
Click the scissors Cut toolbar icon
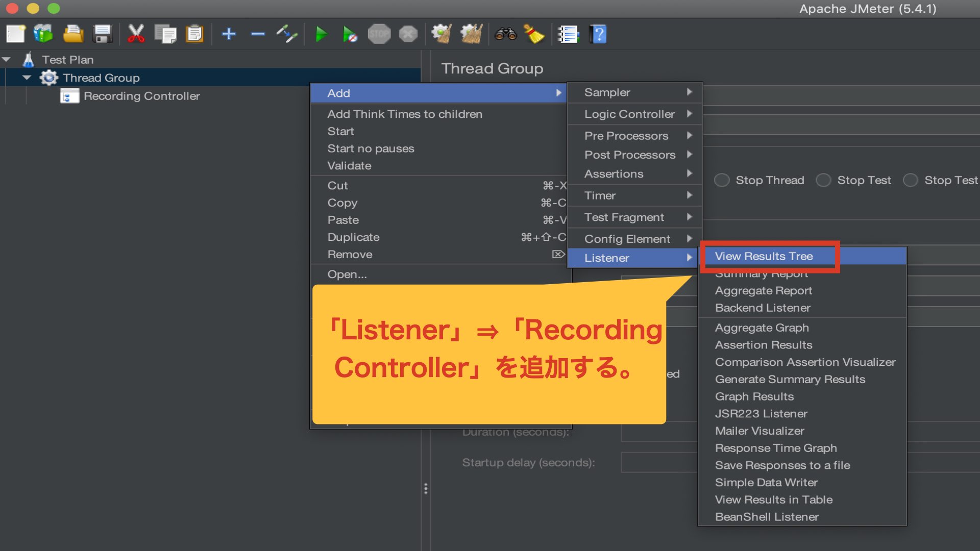tap(136, 34)
